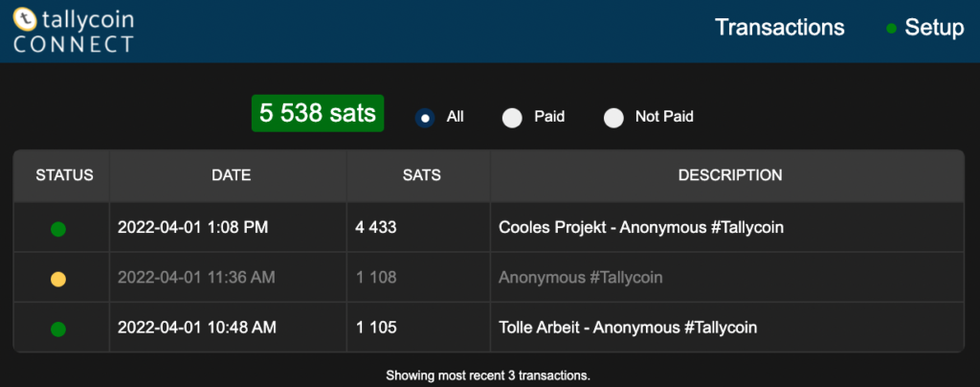Viewport: 980px width, 387px height.
Task: Click the Tallycoin coin logo icon
Action: pos(26,19)
